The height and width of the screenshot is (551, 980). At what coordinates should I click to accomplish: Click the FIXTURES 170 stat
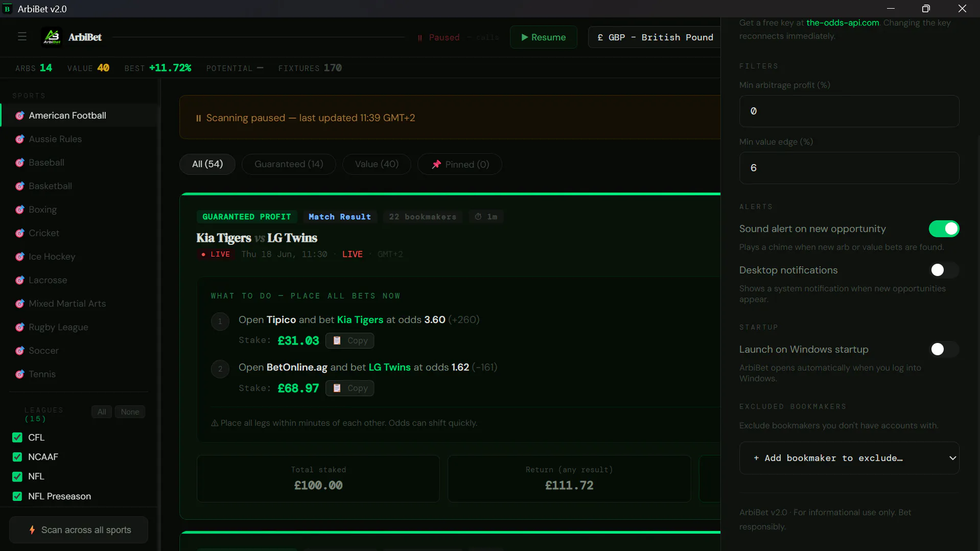click(310, 68)
